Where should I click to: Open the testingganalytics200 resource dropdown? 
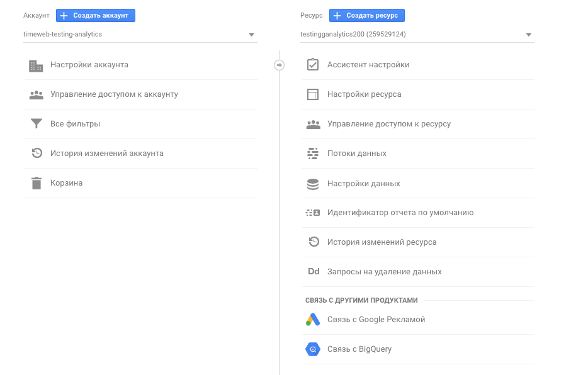(528, 35)
